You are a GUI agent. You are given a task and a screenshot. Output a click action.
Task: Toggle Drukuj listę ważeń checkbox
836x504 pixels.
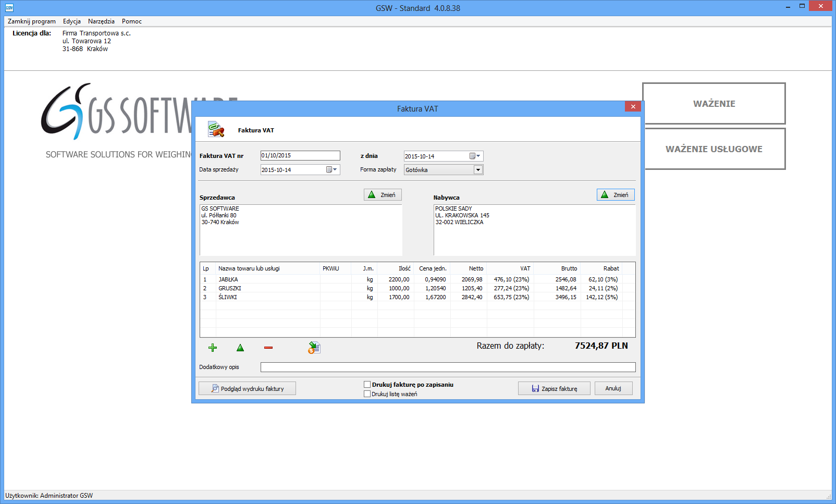pyautogui.click(x=367, y=394)
